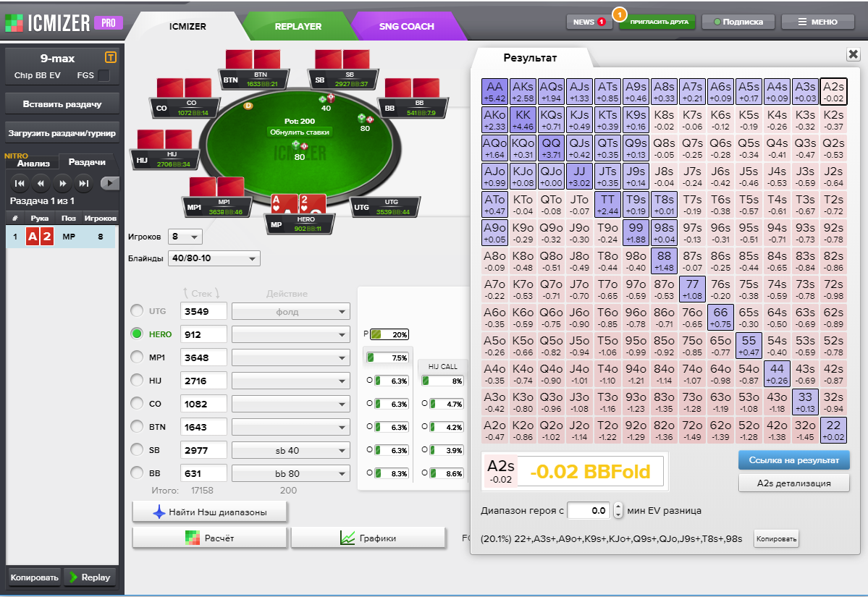Open the MP1 action dropdown

(290, 357)
